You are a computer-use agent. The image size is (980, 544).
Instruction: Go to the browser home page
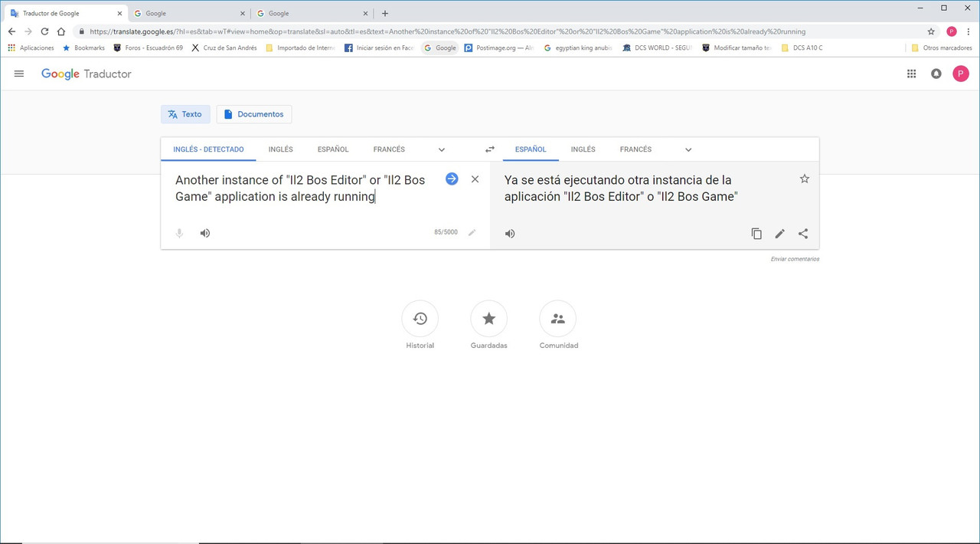point(61,31)
